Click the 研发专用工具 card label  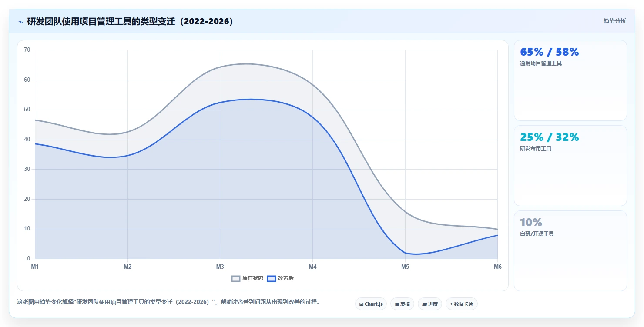coord(536,149)
